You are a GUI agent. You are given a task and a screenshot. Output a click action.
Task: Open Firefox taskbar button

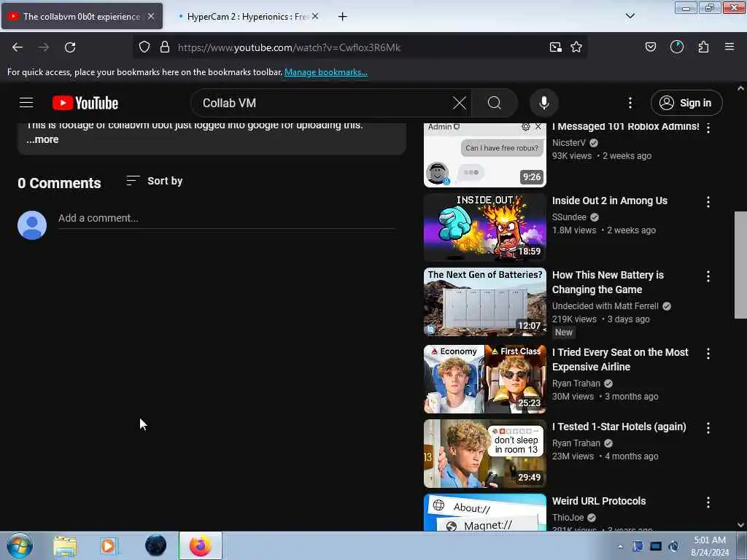(x=200, y=545)
